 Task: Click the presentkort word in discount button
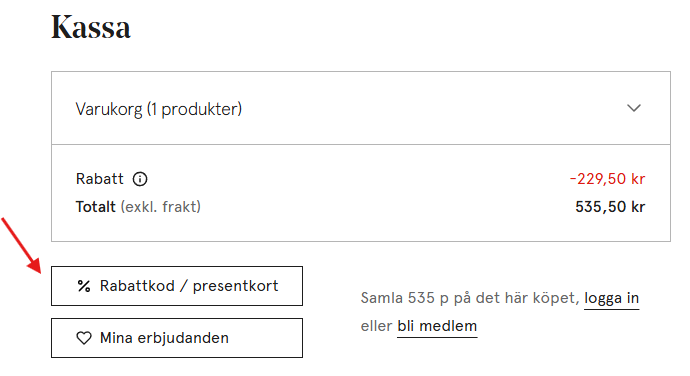(x=235, y=286)
